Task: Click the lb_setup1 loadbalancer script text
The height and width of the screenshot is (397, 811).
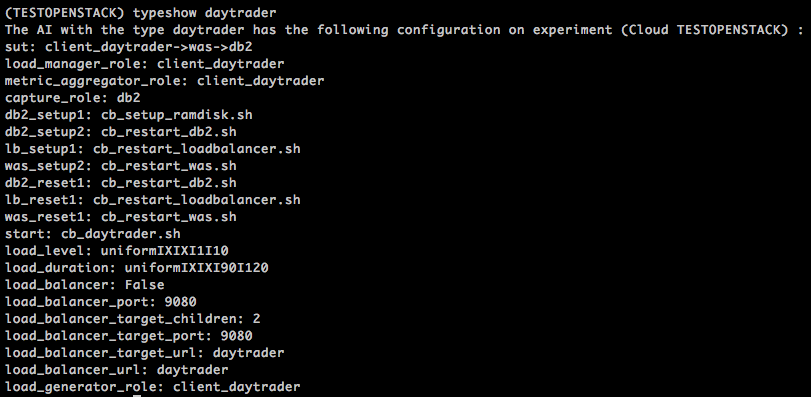Action: (197, 149)
